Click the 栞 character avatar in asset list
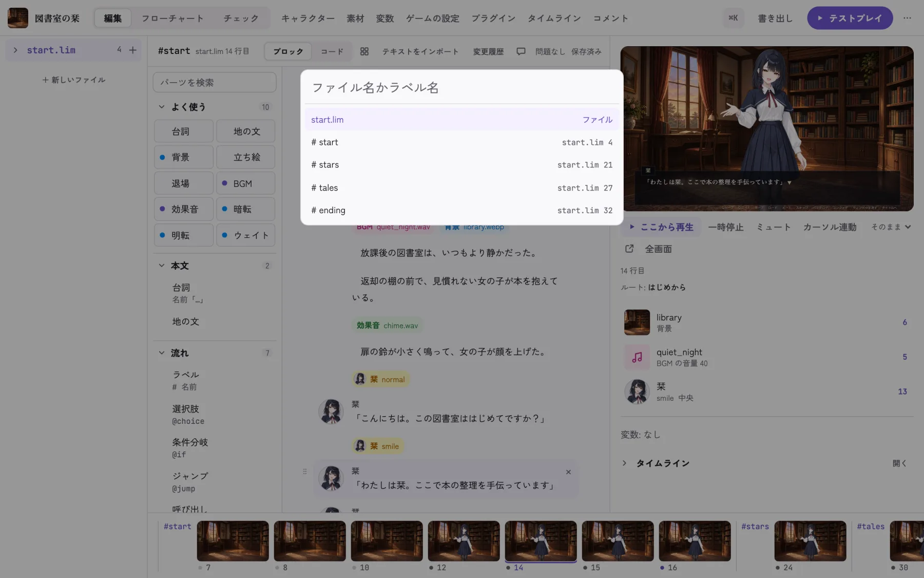Viewport: 924px width, 578px height. 637,391
